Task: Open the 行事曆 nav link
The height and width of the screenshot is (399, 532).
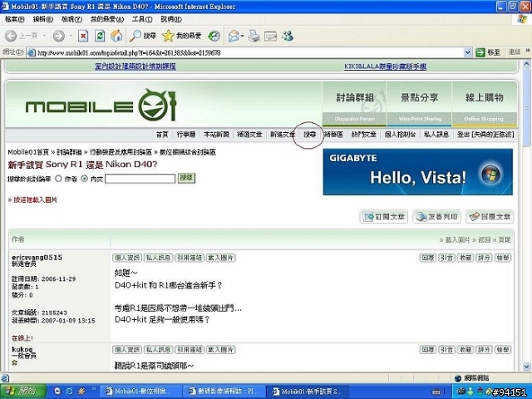Action: pyautogui.click(x=186, y=135)
